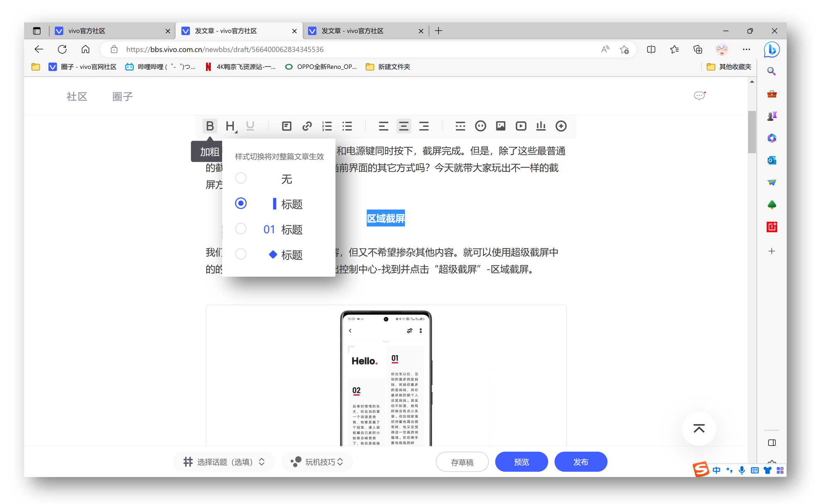Open the 选择话题 topic selector
Viewport: 815px width, 504px height.
tap(224, 462)
